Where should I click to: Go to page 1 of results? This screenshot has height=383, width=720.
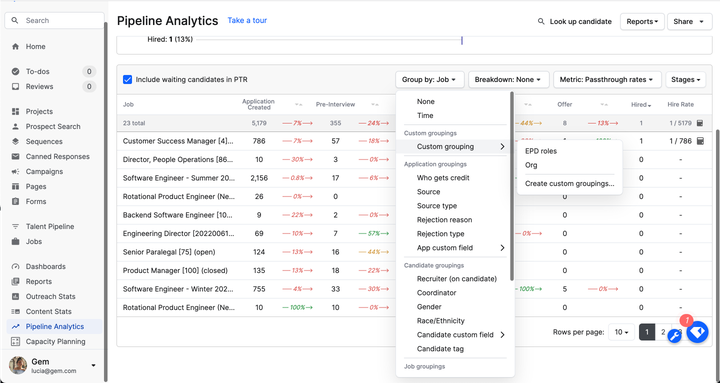(x=647, y=332)
